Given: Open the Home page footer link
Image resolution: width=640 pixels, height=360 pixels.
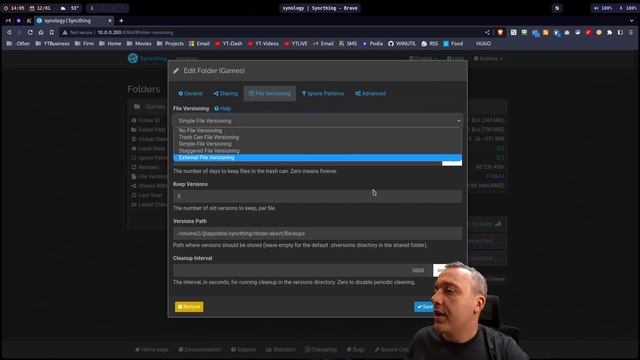Looking at the screenshot, I should tap(151, 349).
